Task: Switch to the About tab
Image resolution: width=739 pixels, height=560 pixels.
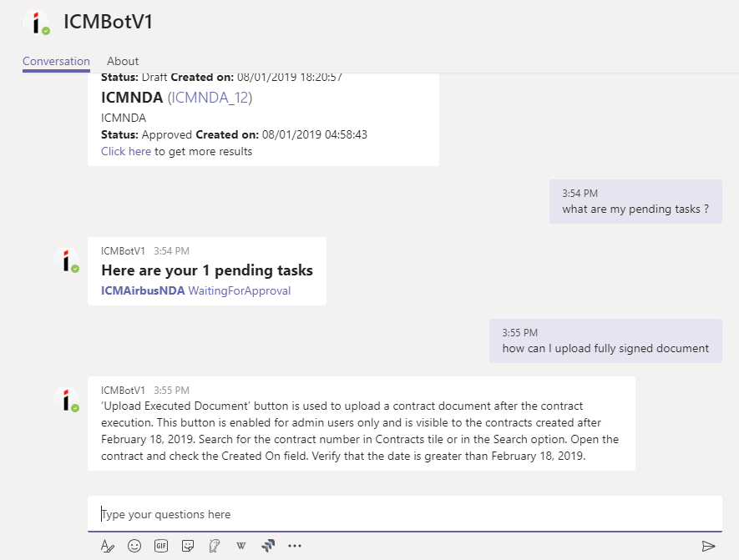Action: [123, 61]
